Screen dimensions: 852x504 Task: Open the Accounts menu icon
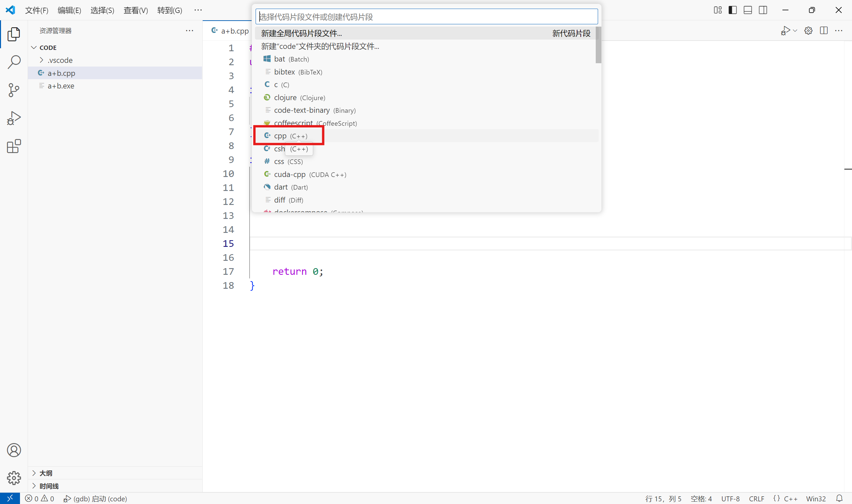pos(14,450)
